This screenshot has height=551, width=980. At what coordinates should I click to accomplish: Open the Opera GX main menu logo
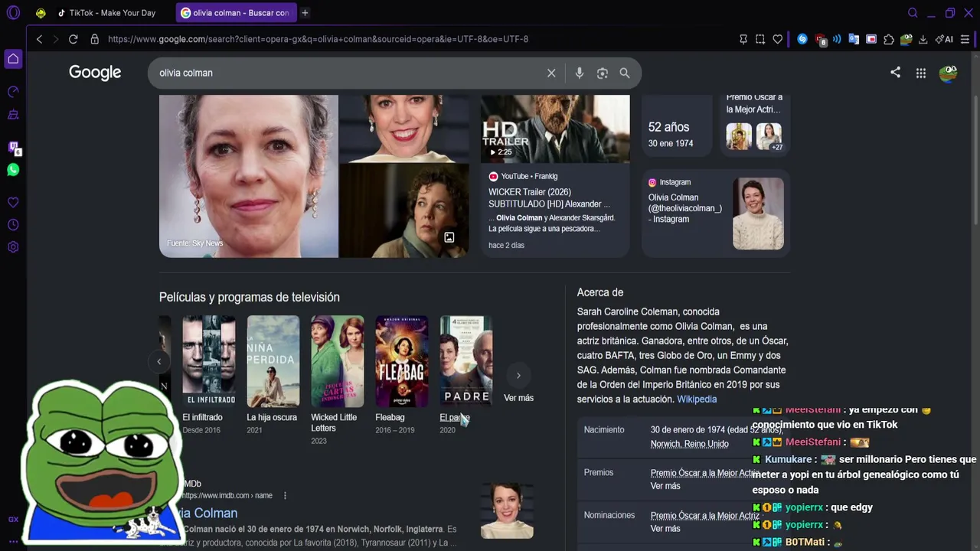[13, 13]
